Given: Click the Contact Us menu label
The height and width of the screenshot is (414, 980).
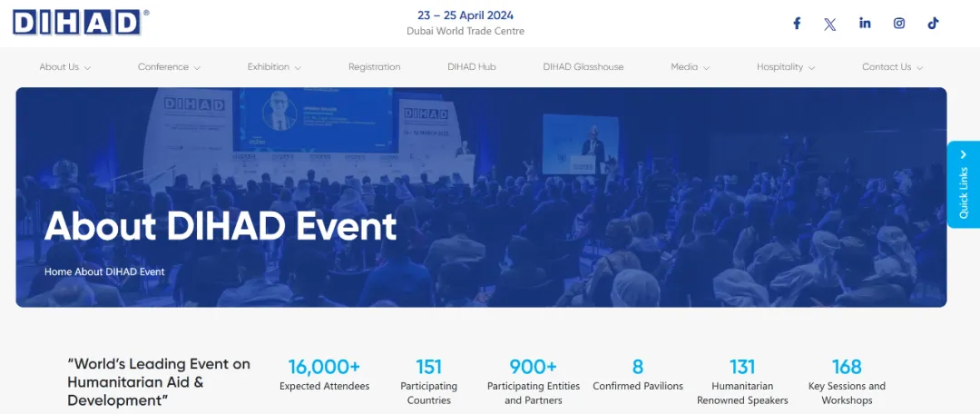Looking at the screenshot, I should (x=887, y=67).
